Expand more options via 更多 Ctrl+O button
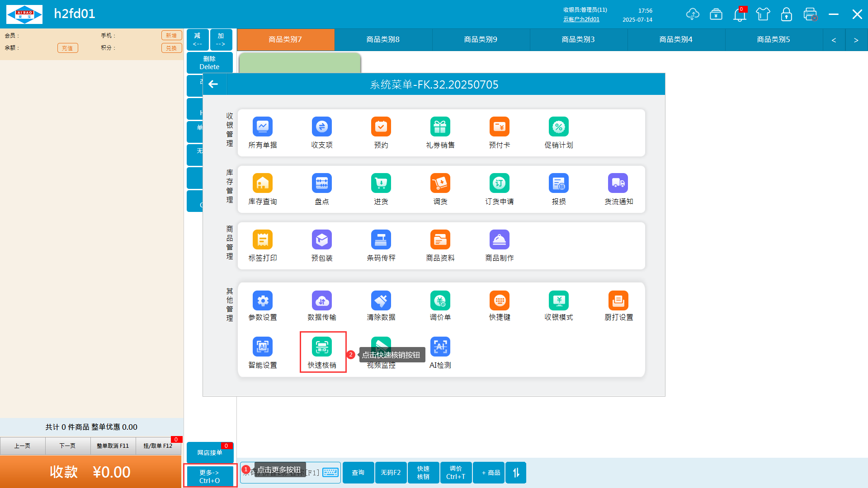868x488 pixels. pyautogui.click(x=209, y=476)
